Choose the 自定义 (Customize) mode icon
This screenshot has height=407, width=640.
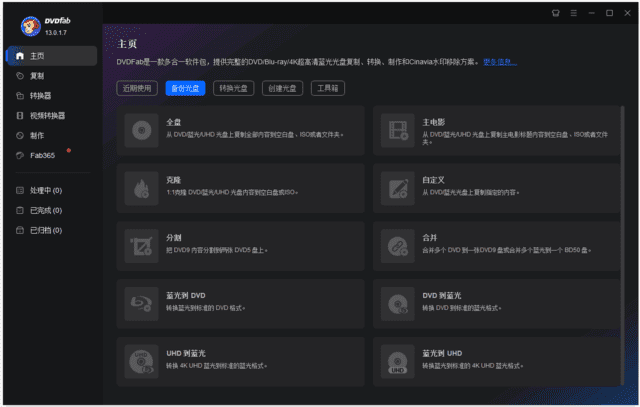coord(398,186)
